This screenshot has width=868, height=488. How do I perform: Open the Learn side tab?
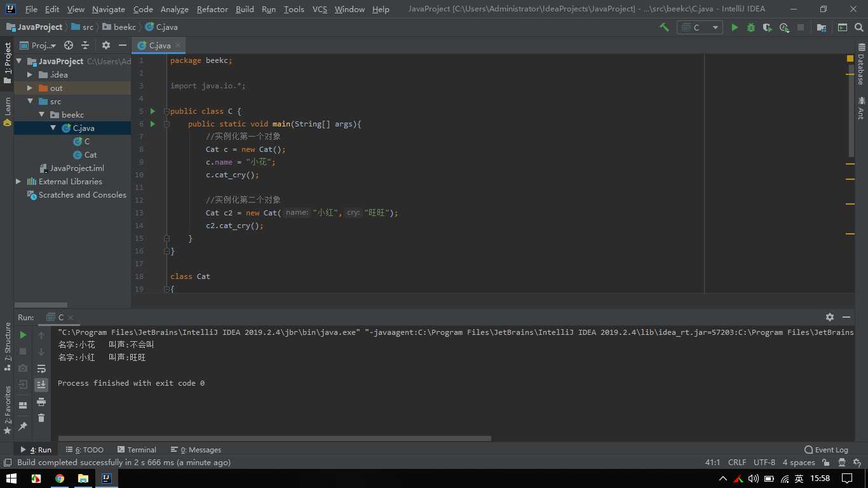7,111
